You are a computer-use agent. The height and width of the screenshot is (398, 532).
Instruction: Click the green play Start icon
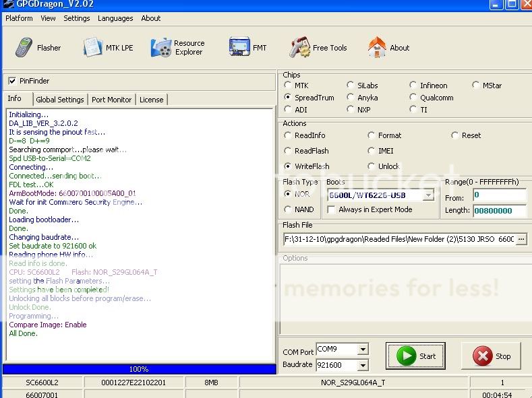point(406,356)
